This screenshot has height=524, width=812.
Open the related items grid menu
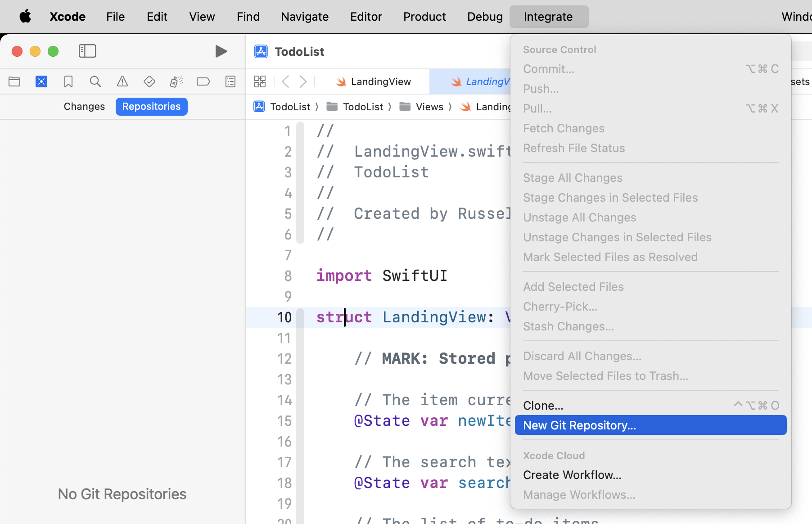[x=260, y=81]
